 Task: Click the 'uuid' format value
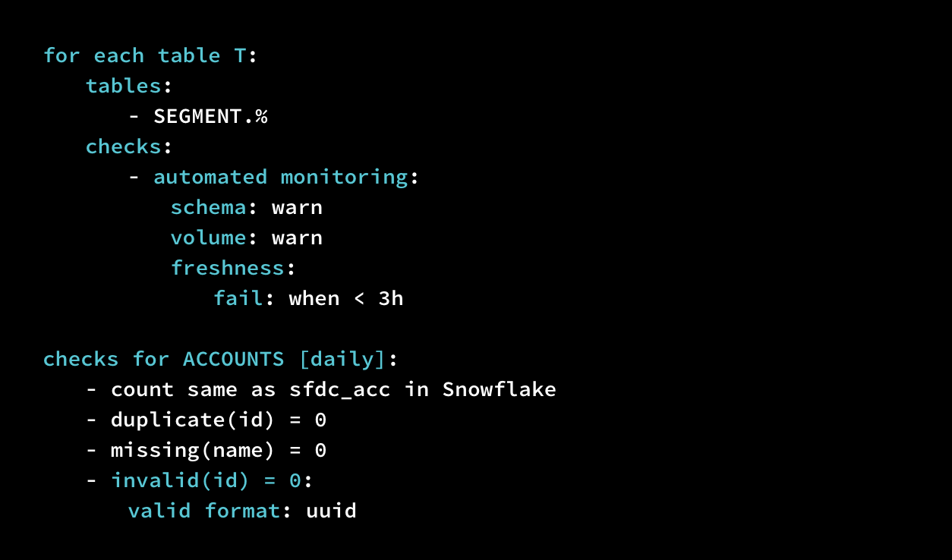tap(331, 511)
